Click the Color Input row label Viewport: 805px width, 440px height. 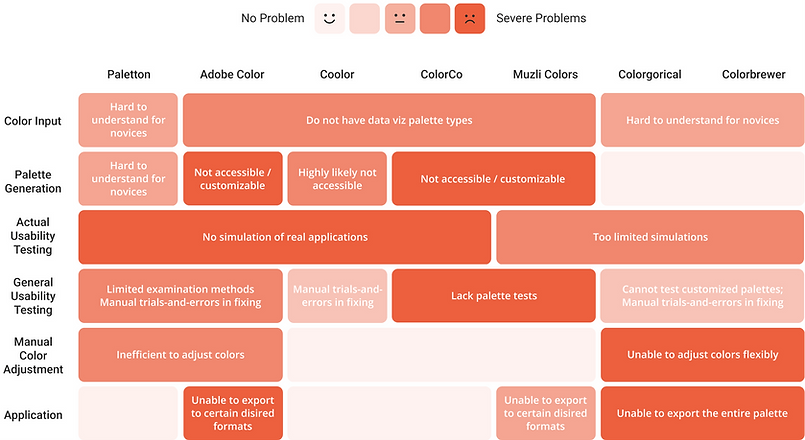click(x=33, y=121)
